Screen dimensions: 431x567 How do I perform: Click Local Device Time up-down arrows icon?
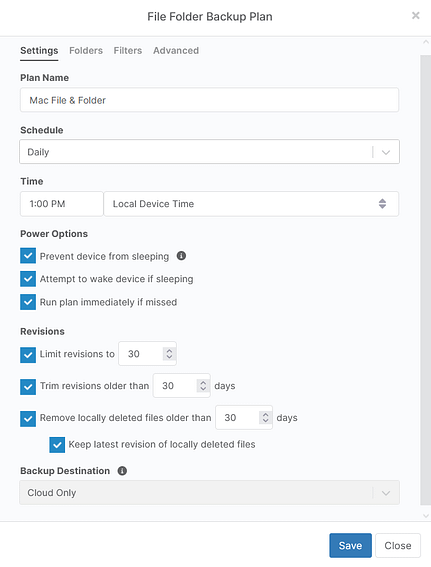pos(382,204)
